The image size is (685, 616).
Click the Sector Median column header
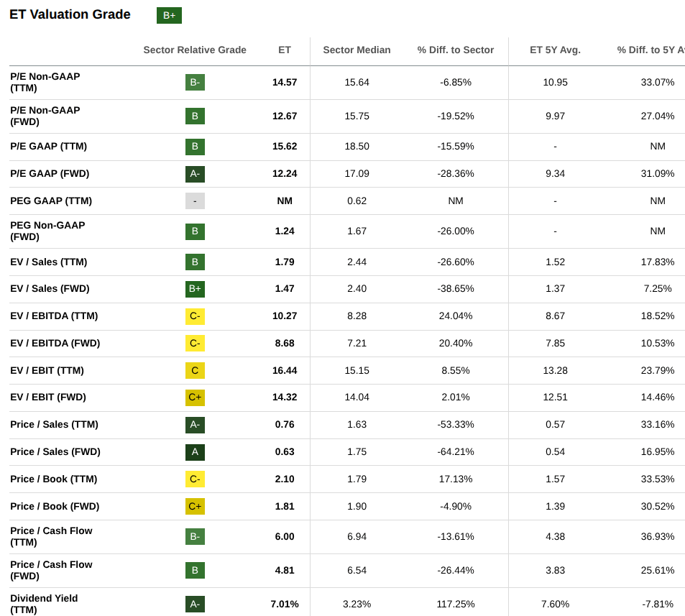357,50
